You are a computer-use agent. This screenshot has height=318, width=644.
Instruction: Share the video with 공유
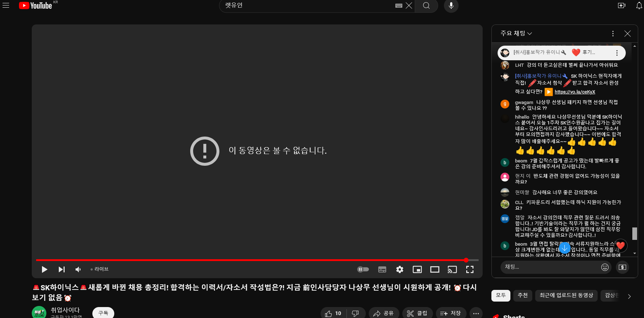click(383, 313)
